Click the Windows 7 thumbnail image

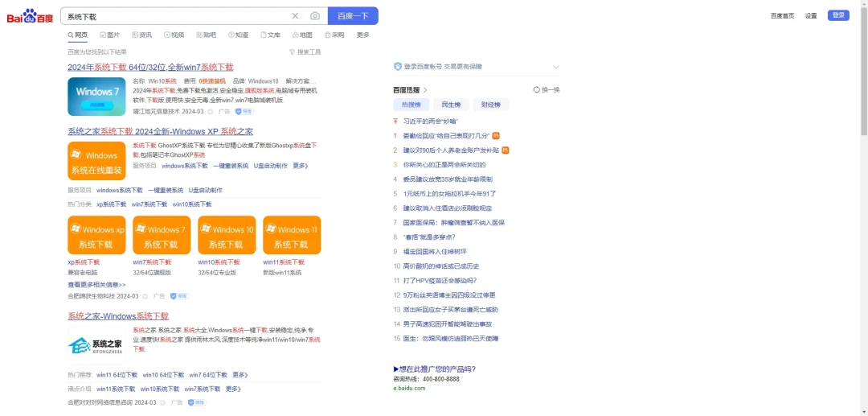click(97, 97)
